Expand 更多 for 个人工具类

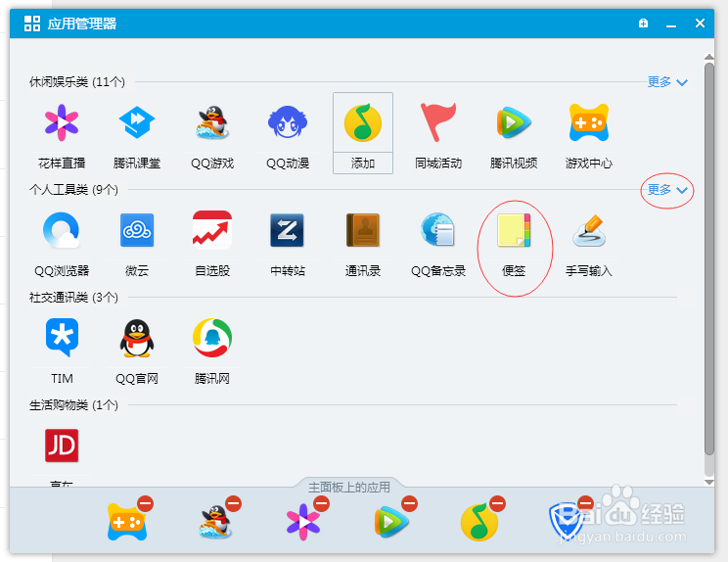point(667,190)
